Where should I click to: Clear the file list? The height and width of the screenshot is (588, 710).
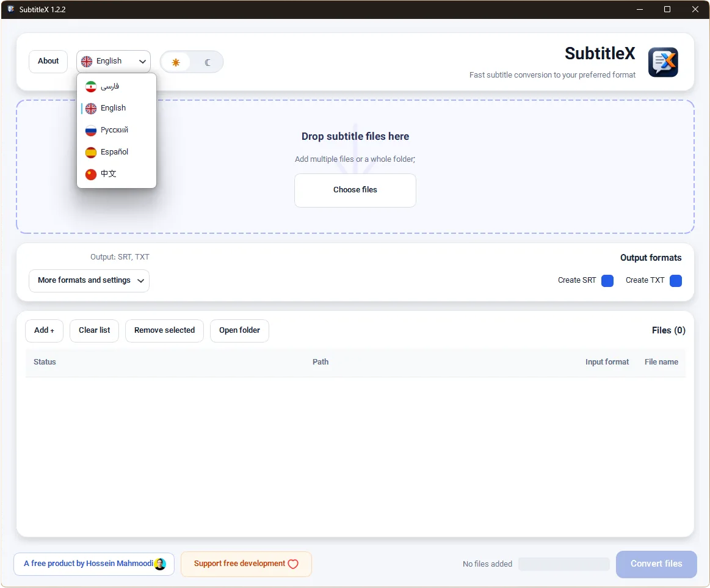(94, 331)
